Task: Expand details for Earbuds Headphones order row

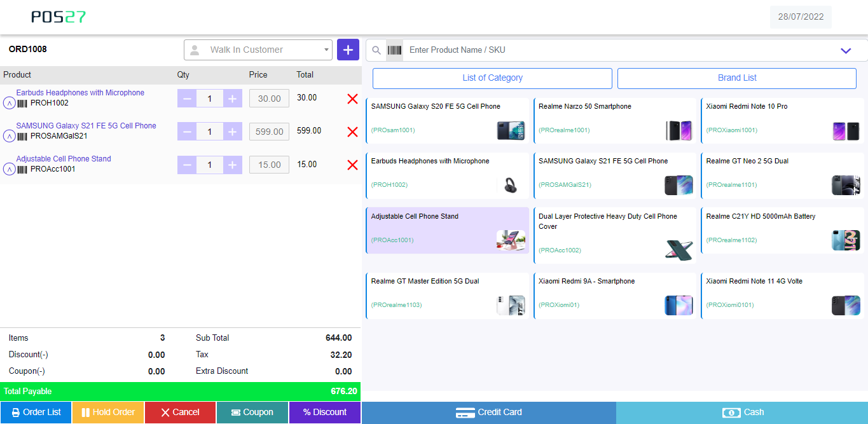Action: pos(9,103)
